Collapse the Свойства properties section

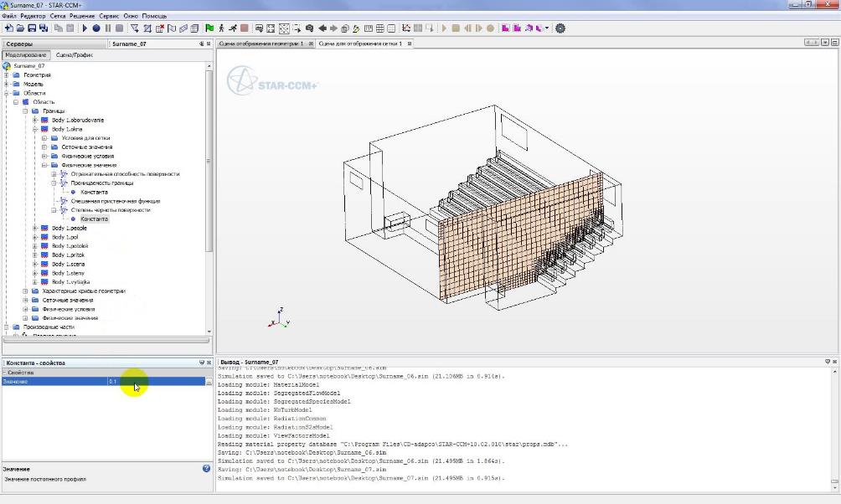click(3, 373)
